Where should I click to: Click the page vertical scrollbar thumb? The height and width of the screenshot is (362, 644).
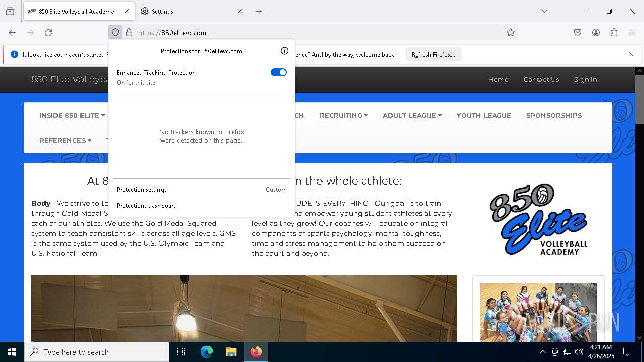point(639,99)
